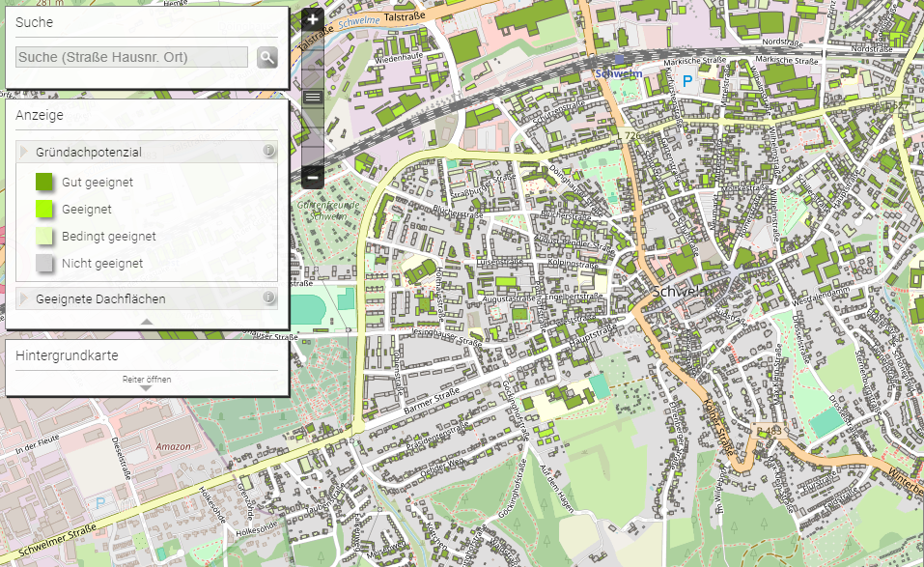Click the magnifier search button
This screenshot has height=567, width=924.
267,58
